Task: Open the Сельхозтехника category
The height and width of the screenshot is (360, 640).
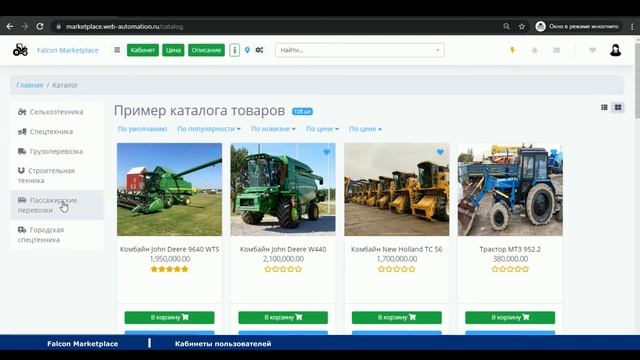Action: click(56, 112)
